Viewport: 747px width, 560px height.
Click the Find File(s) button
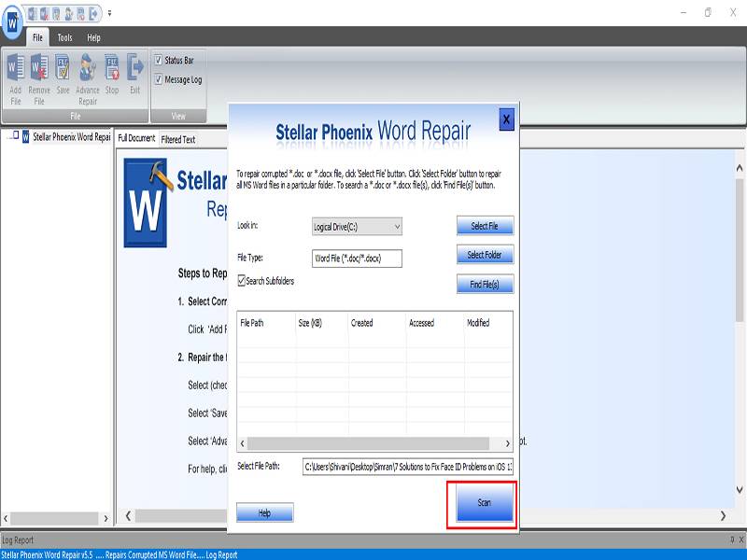tap(485, 285)
